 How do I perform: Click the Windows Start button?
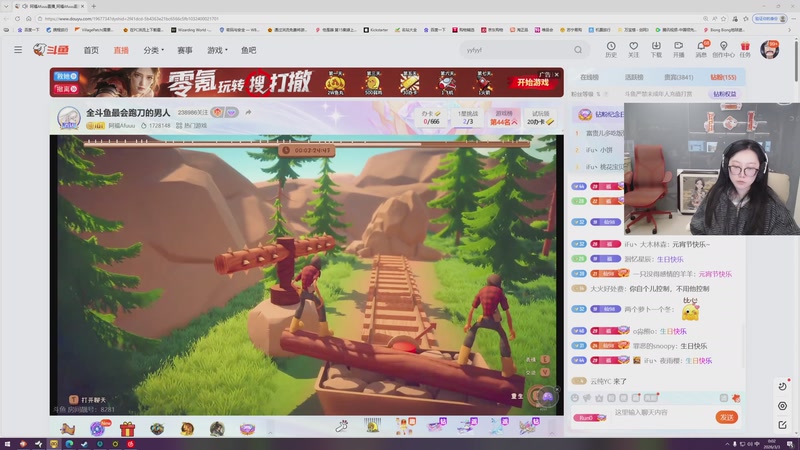[7, 444]
